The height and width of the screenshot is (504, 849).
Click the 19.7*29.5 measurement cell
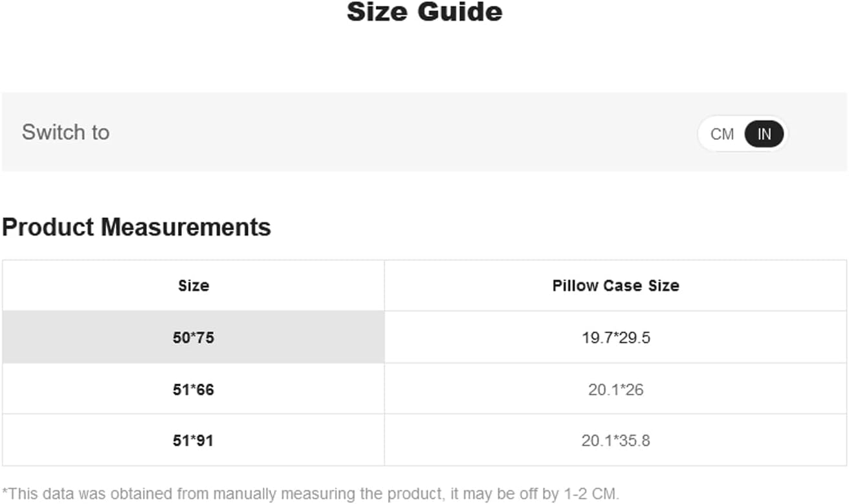615,337
